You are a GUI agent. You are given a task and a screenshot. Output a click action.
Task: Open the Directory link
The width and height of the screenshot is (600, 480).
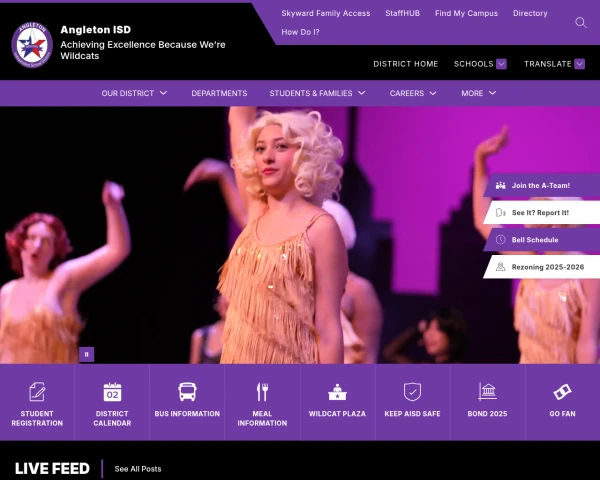point(530,13)
